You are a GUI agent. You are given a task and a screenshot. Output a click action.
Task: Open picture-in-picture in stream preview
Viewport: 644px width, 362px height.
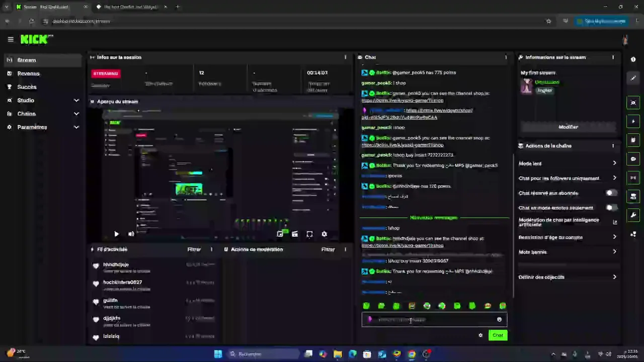280,234
